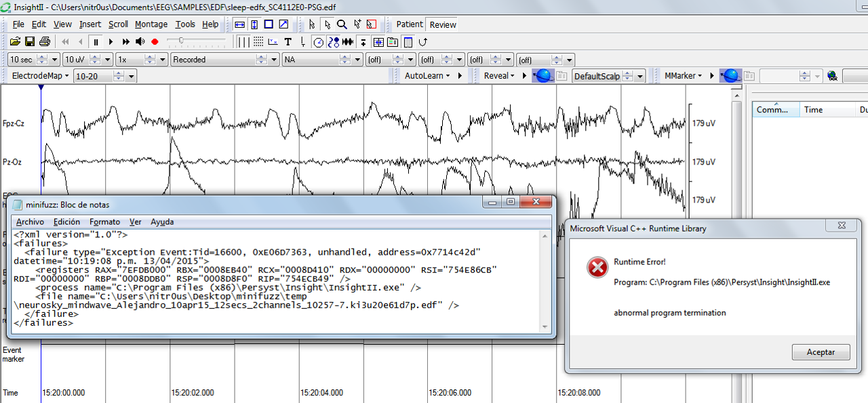Toggle the speaker sound icon
The width and height of the screenshot is (868, 403).
pyautogui.click(x=140, y=42)
